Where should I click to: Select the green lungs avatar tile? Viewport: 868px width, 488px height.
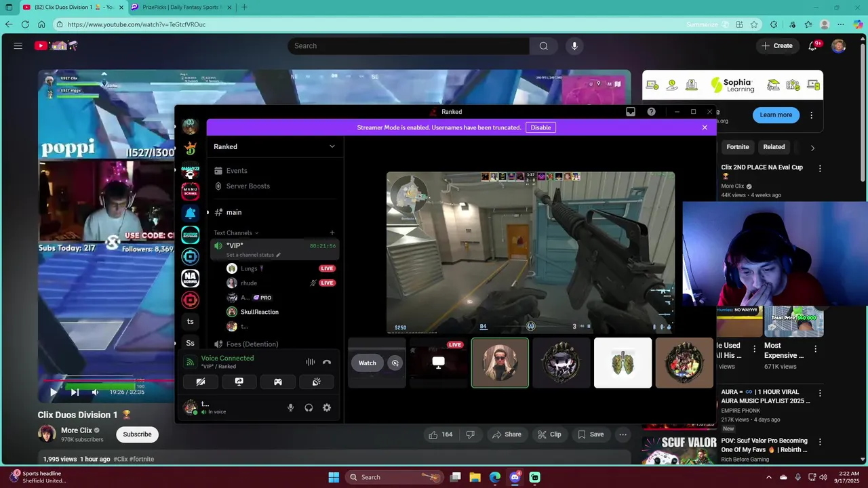pyautogui.click(x=623, y=363)
